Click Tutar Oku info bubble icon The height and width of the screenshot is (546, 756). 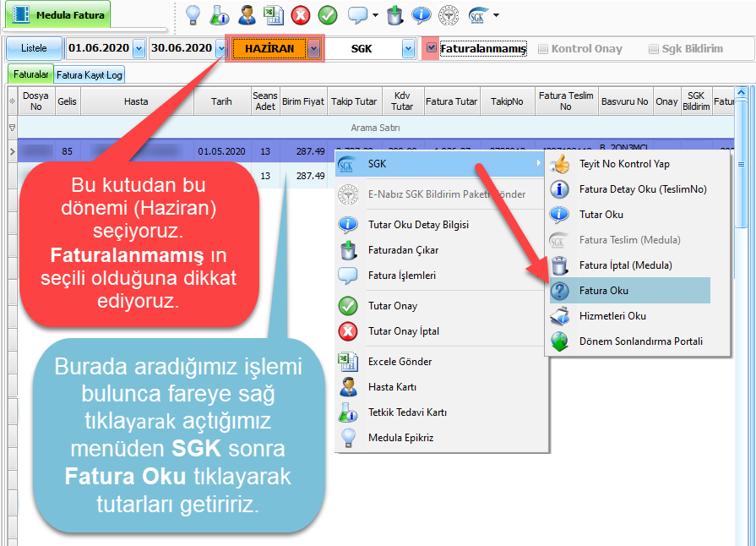[560, 215]
